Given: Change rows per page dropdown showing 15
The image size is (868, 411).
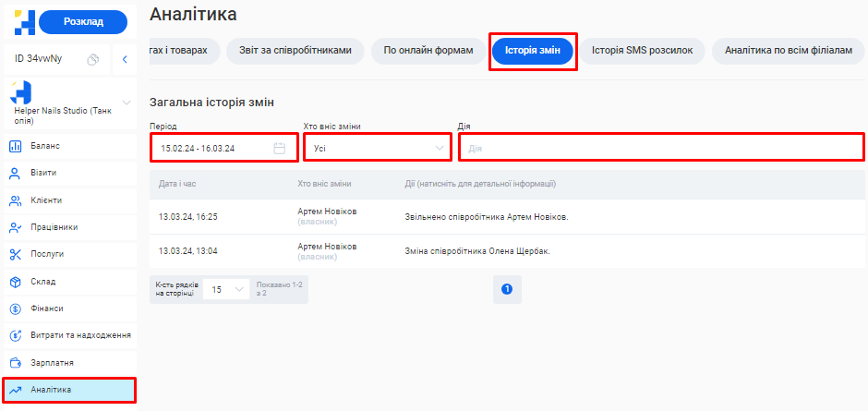Looking at the screenshot, I should point(226,289).
